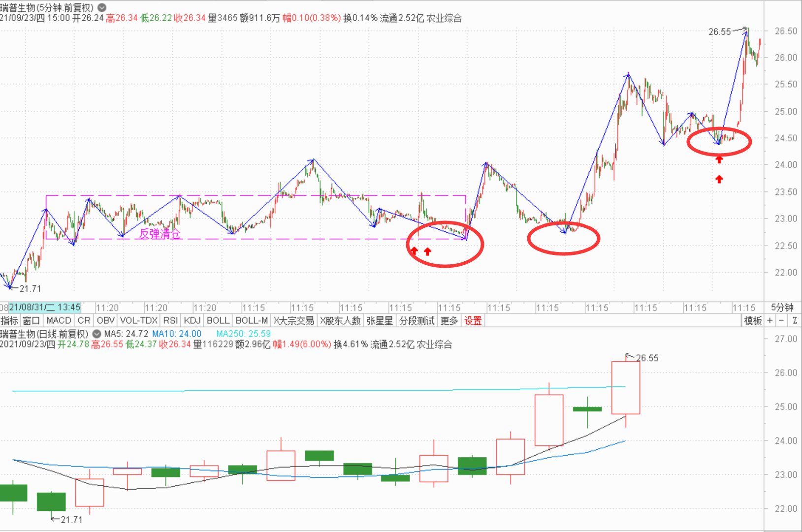Image resolution: width=802 pixels, height=532 pixels.
Task: Click the 反弹清仓 annotation label
Action: click(160, 234)
